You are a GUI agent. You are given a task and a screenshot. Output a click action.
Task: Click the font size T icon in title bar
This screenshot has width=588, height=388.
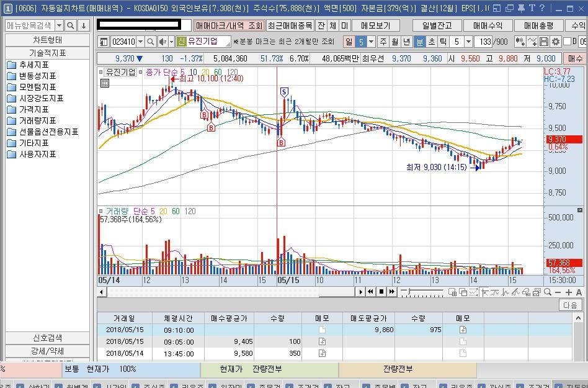tap(532, 8)
